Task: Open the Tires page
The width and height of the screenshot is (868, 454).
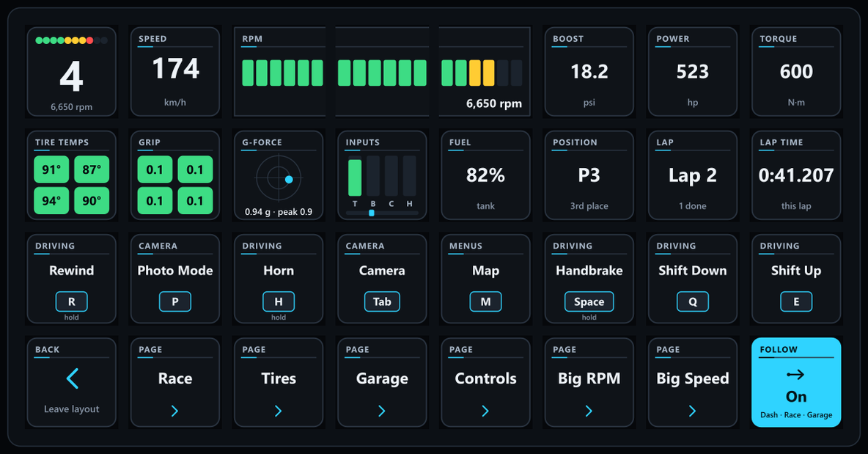Action: pyautogui.click(x=279, y=383)
